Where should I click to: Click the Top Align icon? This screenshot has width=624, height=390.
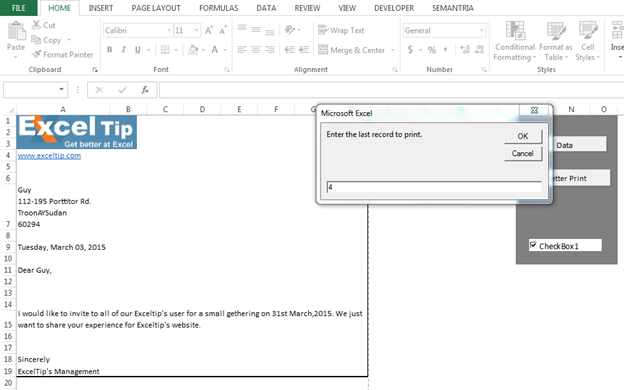(242, 28)
